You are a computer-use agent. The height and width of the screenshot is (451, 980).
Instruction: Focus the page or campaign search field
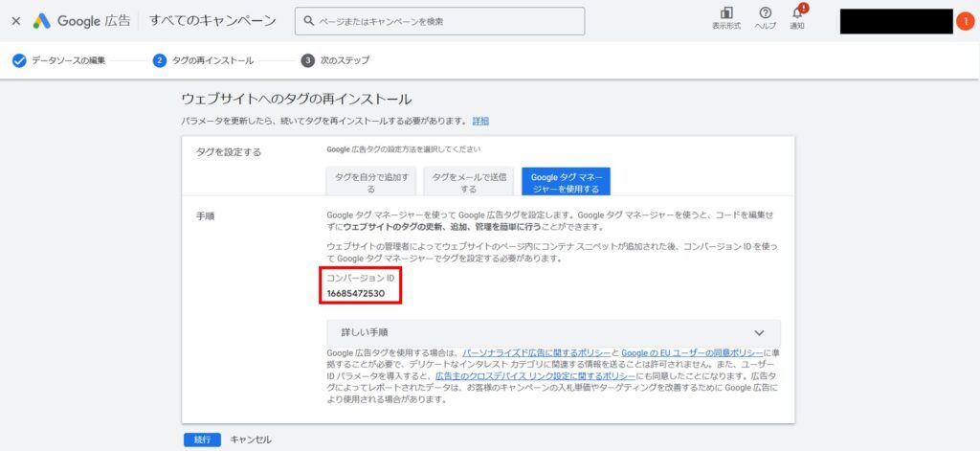click(x=440, y=21)
